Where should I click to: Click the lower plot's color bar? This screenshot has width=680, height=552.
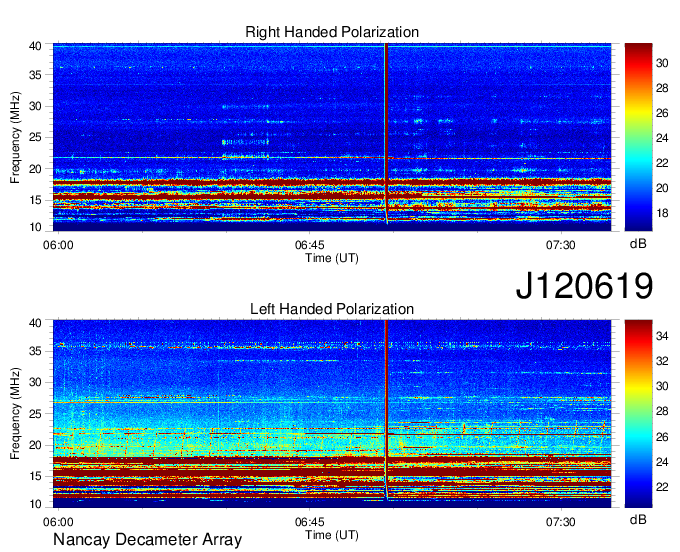point(638,414)
